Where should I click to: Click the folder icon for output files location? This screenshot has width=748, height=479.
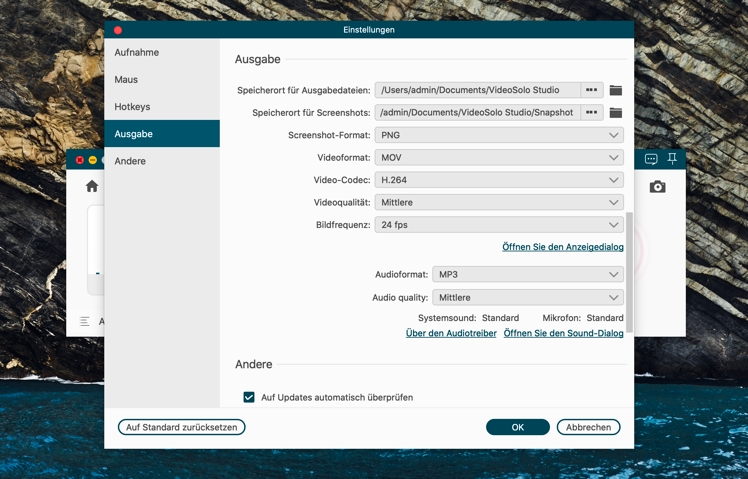[x=616, y=90]
